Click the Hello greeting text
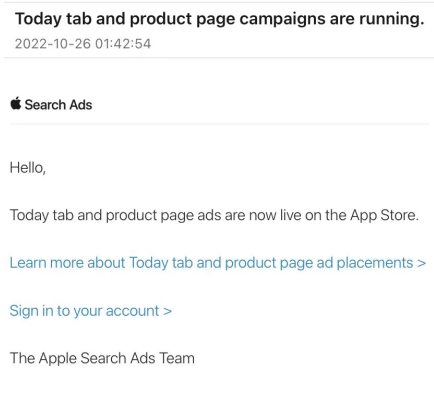 click(28, 167)
